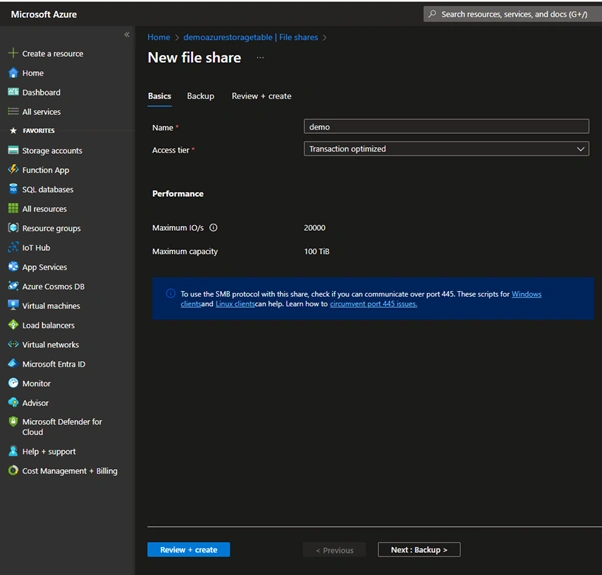
Task: Click the Search resources box
Action: tap(512, 14)
